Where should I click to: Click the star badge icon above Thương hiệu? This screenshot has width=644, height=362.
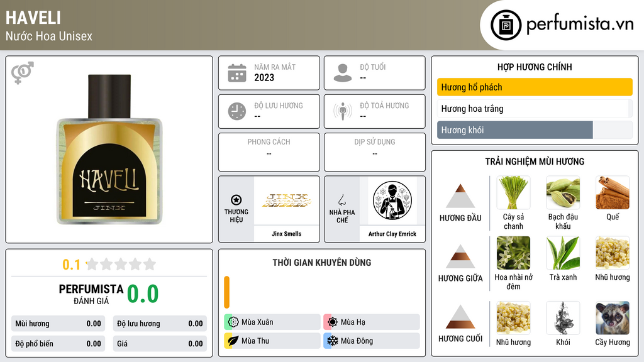pyautogui.click(x=236, y=200)
